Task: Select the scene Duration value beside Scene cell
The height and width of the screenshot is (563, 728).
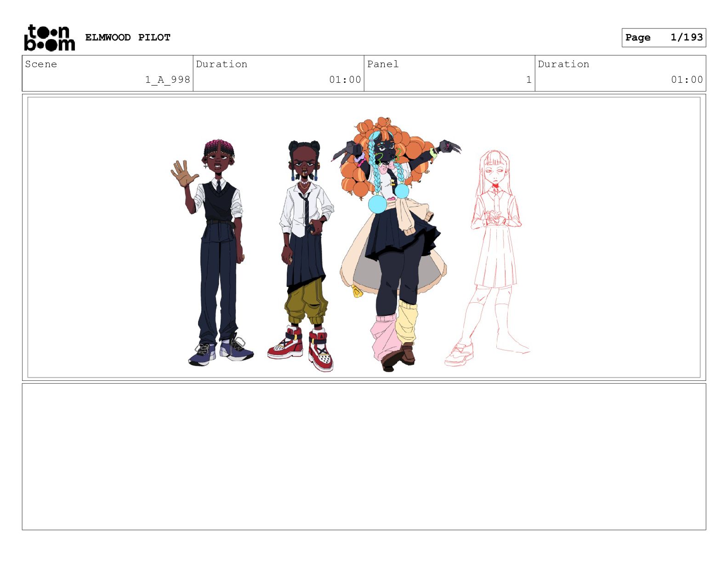Action: point(345,80)
